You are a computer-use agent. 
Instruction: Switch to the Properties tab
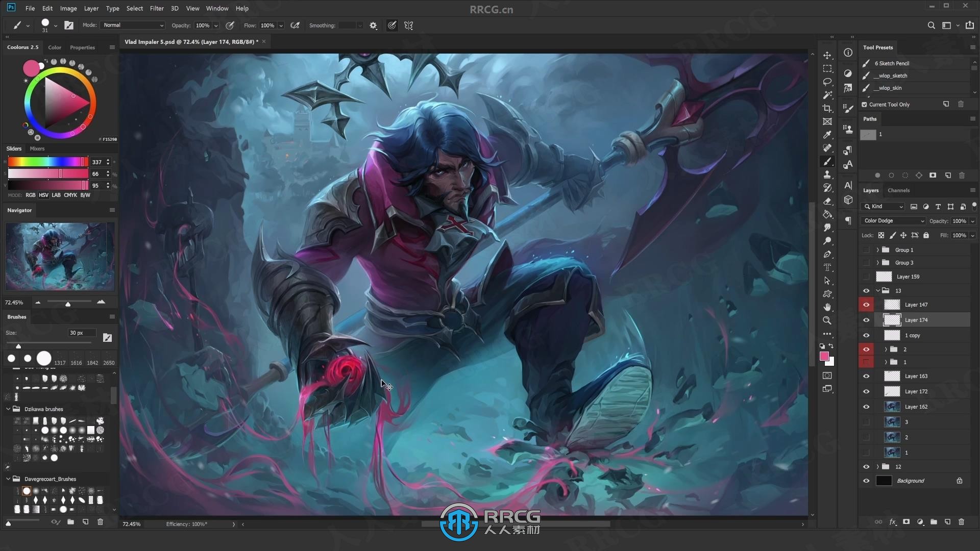pyautogui.click(x=82, y=47)
